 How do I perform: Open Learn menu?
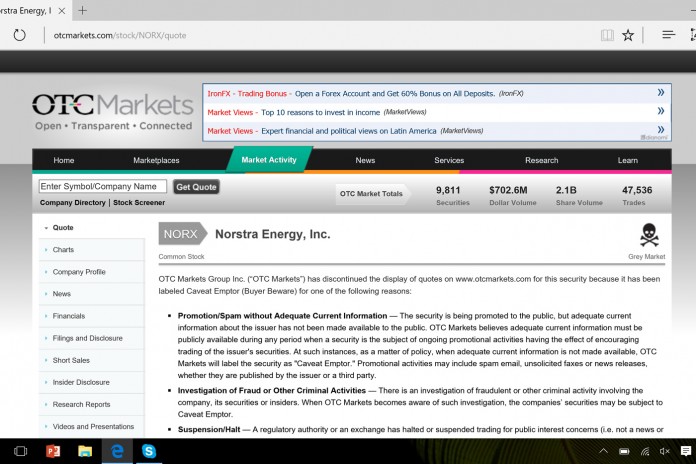coord(628,160)
